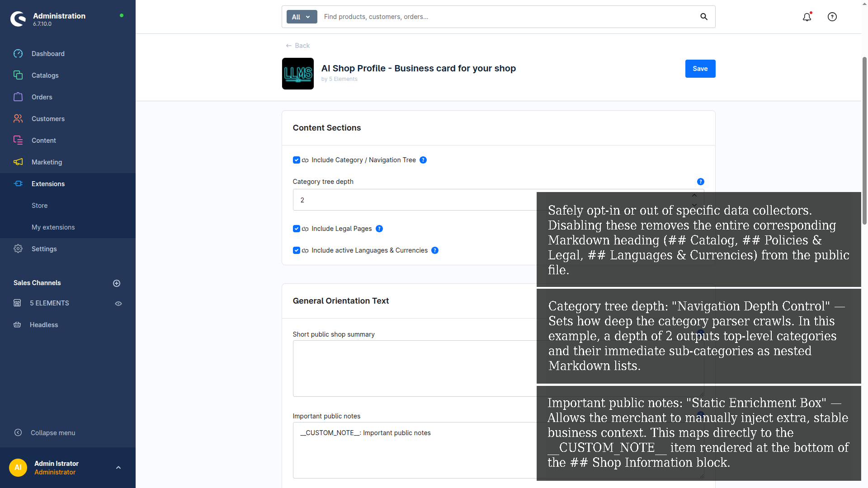Click the Collapse menu arrow icon
This screenshot has width=868, height=488.
pos(18,433)
